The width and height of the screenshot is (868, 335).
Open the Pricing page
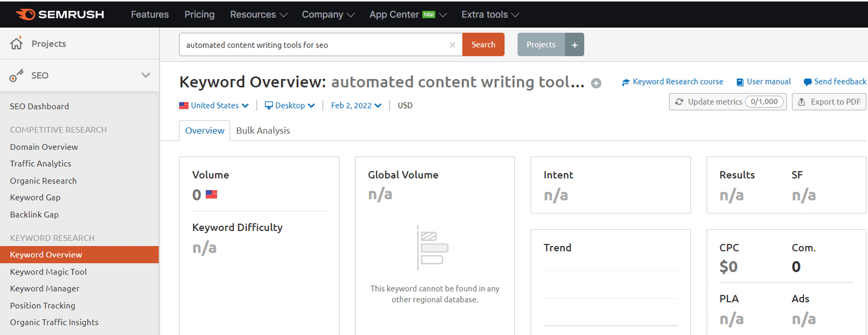click(x=200, y=15)
